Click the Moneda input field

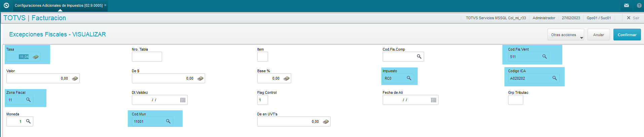20,121
